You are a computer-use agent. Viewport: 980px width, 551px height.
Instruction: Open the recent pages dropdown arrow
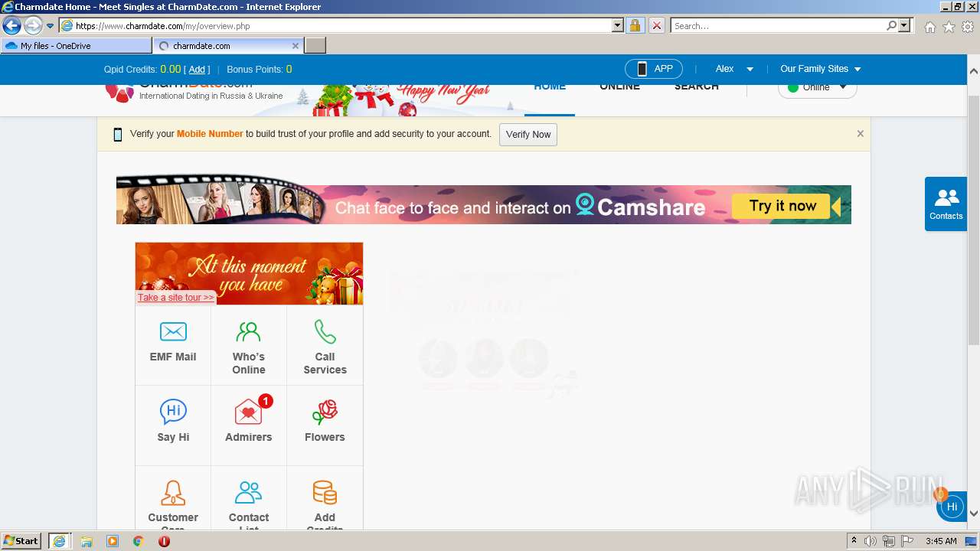[x=50, y=26]
